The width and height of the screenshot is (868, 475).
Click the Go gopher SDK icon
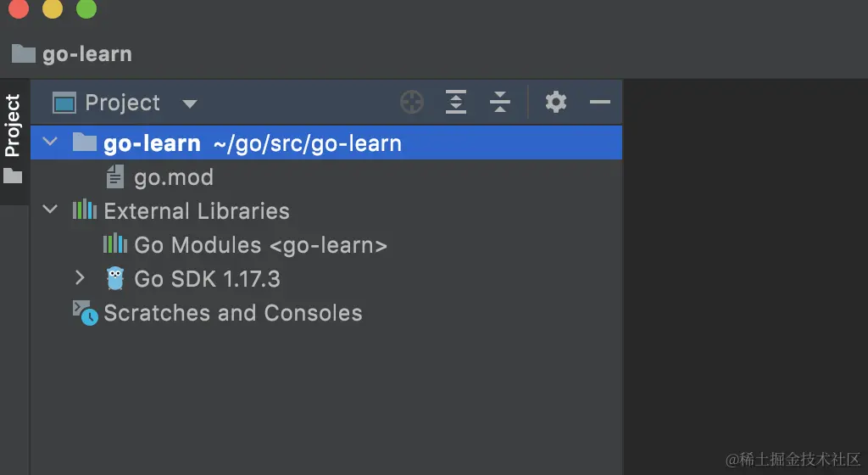click(115, 279)
